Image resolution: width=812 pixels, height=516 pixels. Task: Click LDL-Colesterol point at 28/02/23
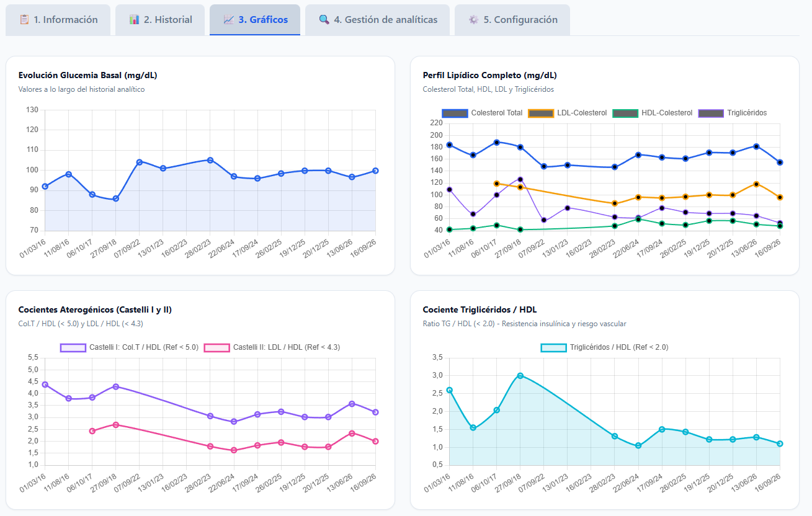[615, 203]
